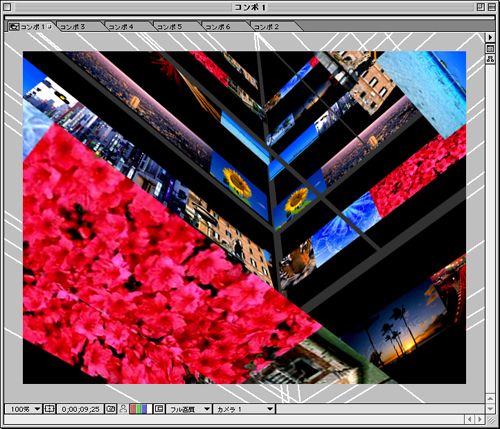Open the timeline window button

[x=490, y=48]
